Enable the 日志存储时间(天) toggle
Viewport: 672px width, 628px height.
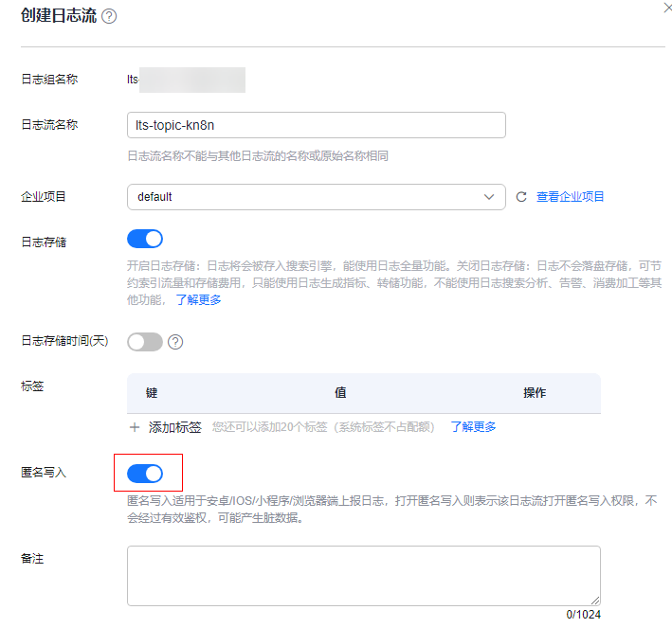pyautogui.click(x=145, y=342)
